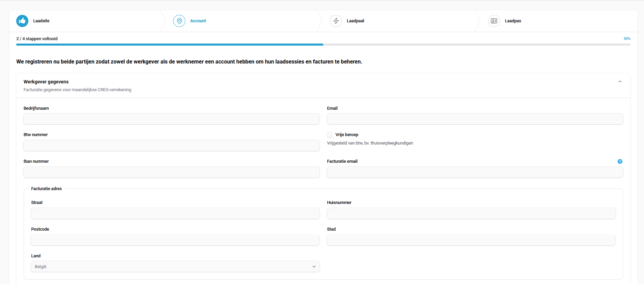Click into the Email field
The image size is (644, 284).
point(475,119)
